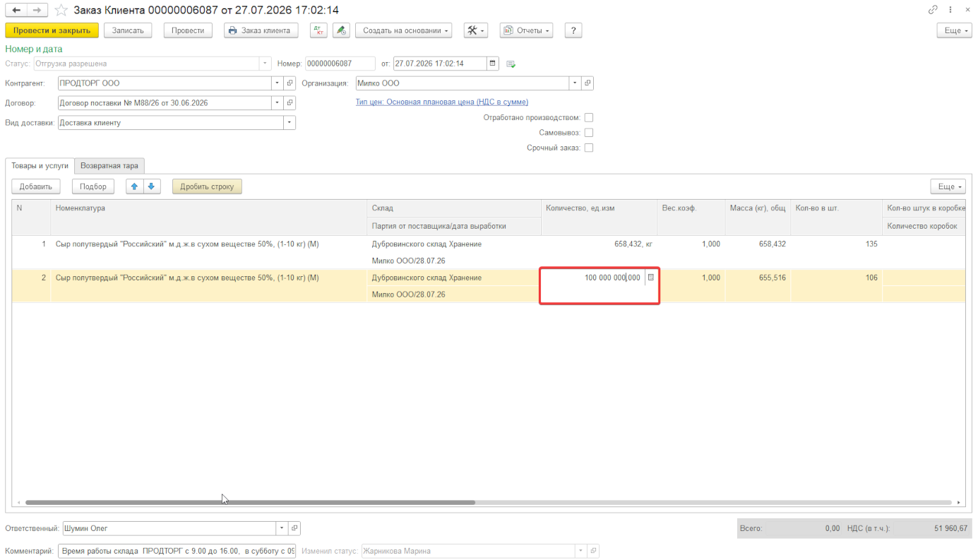Viewport: 978px width, 560px height.
Task: Open the three-dot window menu
Action: coord(950,10)
